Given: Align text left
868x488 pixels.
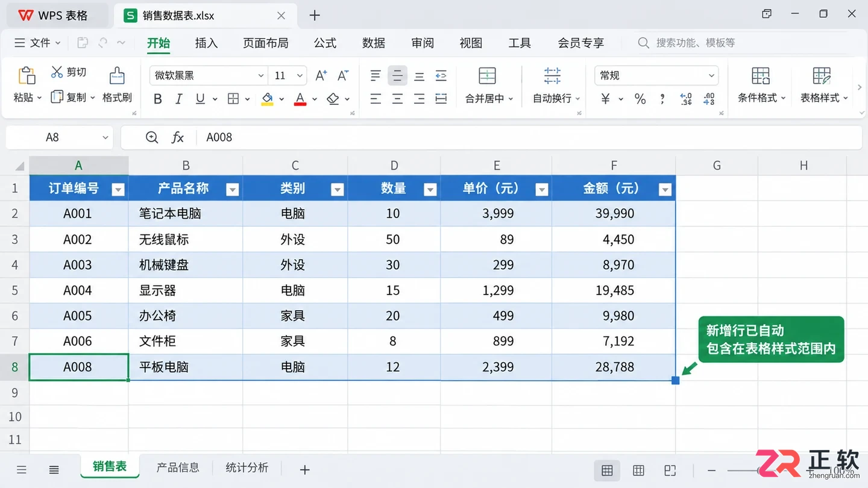Looking at the screenshot, I should coord(376,99).
